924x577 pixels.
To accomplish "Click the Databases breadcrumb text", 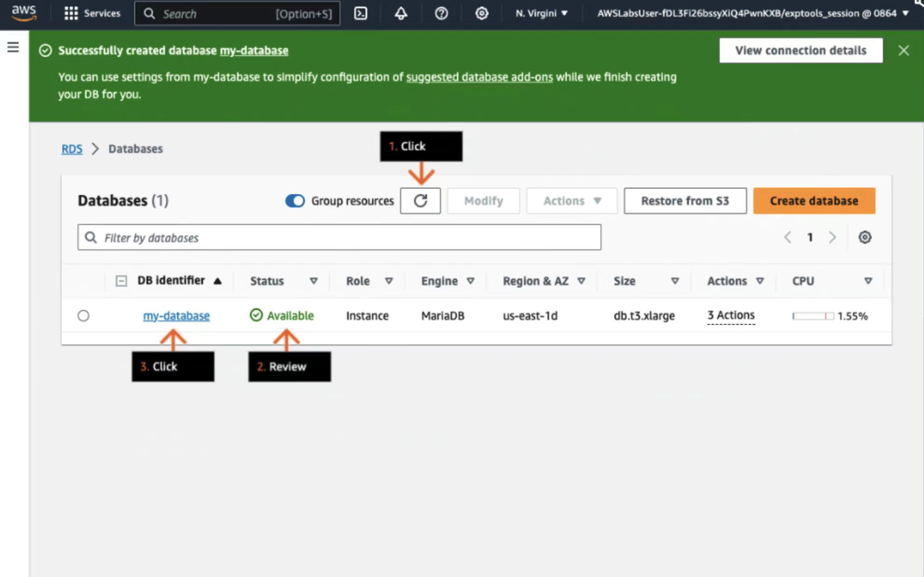I will (136, 149).
